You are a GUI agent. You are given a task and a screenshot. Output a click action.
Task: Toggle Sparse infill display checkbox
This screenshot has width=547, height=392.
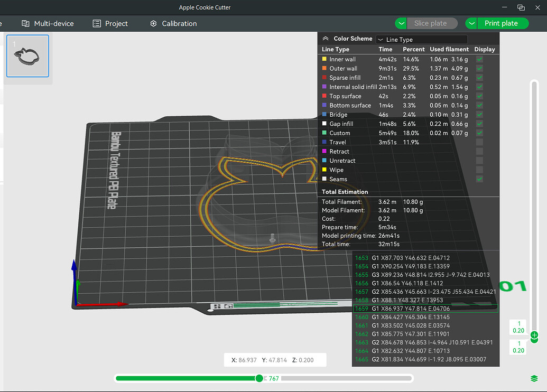[480, 78]
